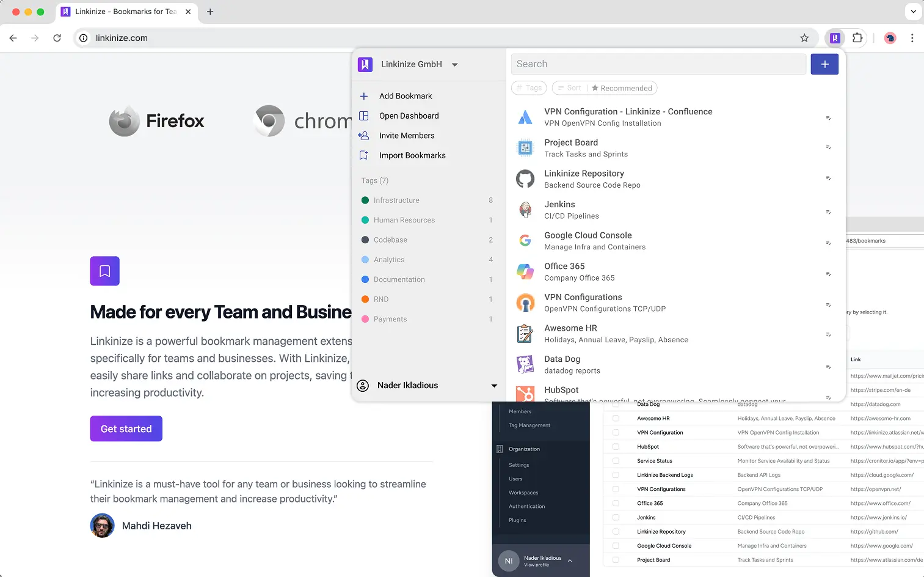Open the Sort filter dropdown

569,88
